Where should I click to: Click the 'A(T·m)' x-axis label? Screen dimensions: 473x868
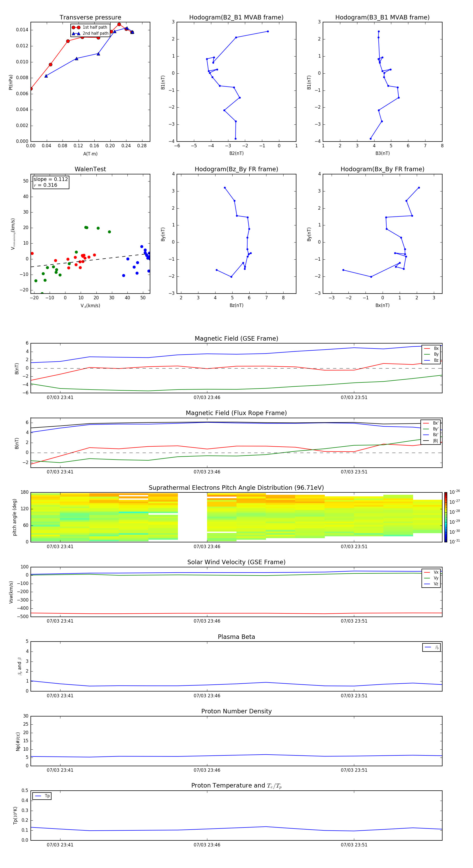[x=90, y=154]
